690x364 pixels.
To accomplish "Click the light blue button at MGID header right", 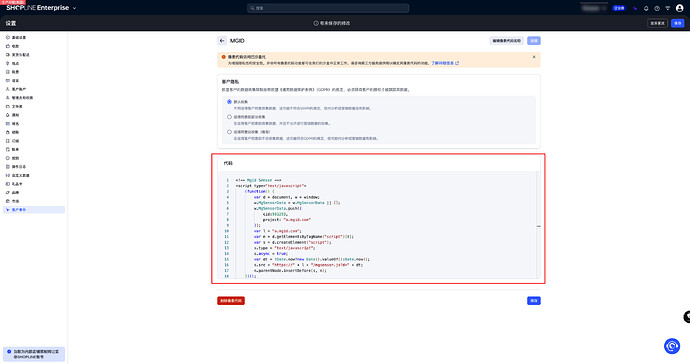I will click(534, 40).
